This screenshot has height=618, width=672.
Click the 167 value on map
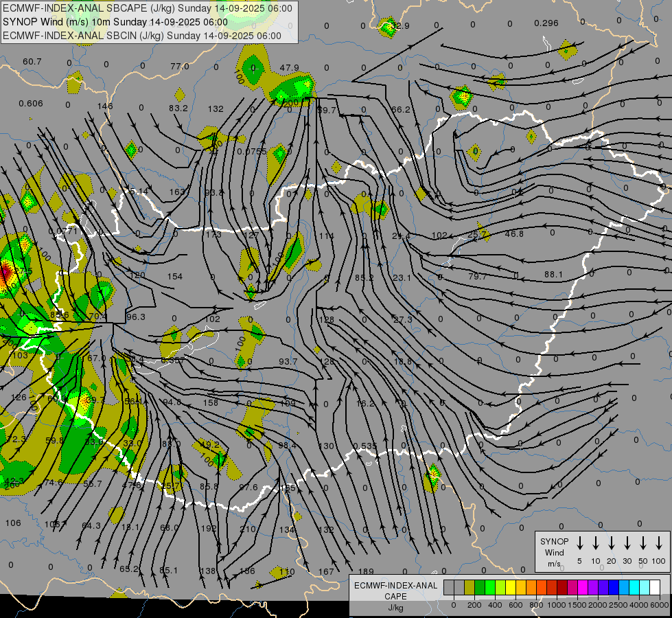[326, 571]
